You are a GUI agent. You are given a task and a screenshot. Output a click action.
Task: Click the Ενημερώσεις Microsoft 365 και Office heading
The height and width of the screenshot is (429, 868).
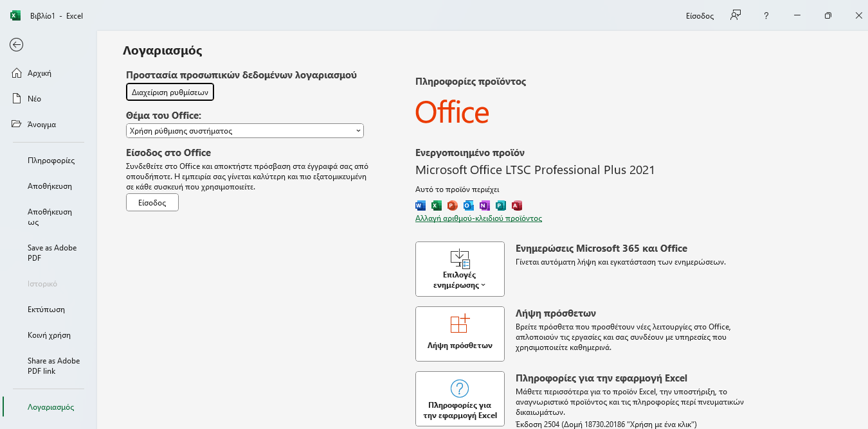[602, 249]
